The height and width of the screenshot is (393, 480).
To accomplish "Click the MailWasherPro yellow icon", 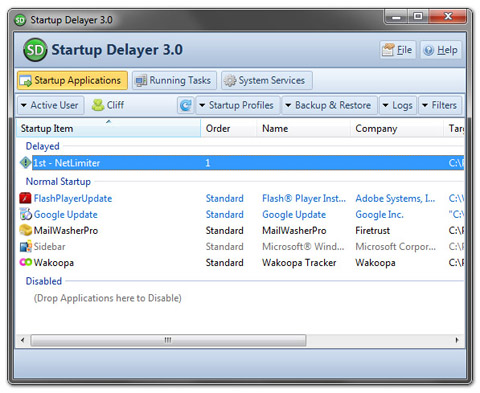I will click(26, 230).
